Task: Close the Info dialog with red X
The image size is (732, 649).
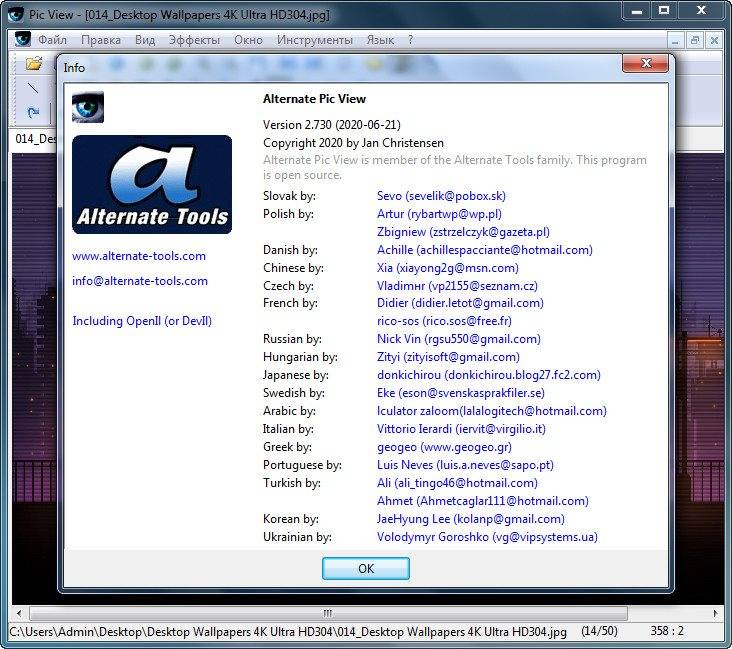Action: click(646, 63)
